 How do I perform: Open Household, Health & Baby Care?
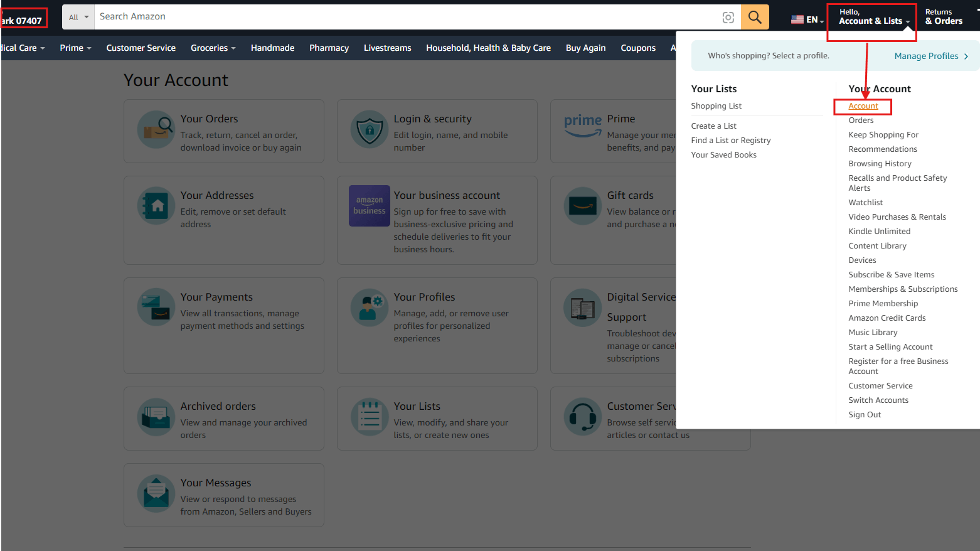point(489,48)
